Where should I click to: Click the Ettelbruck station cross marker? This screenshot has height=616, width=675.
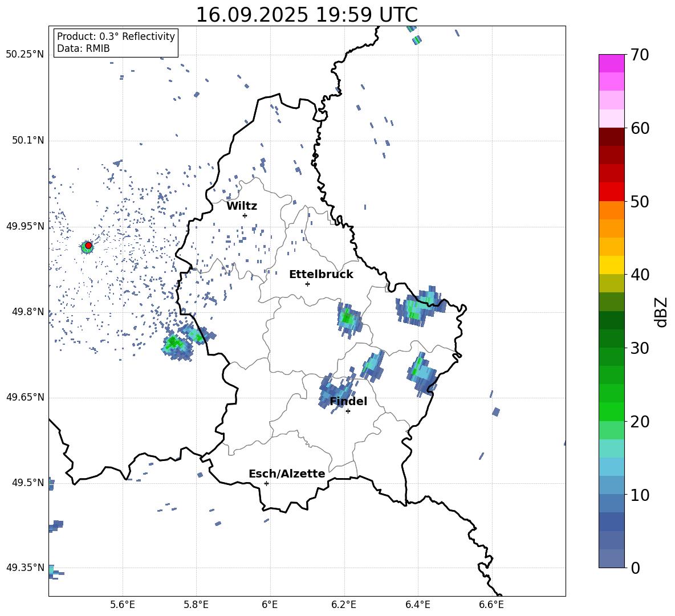pos(307,284)
